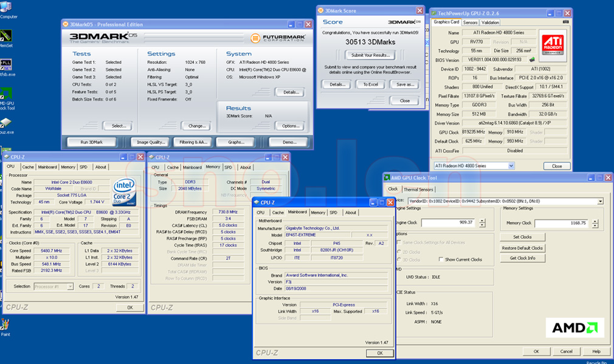Click the title icon of the Mainboard CPU-Z window

click(x=257, y=202)
